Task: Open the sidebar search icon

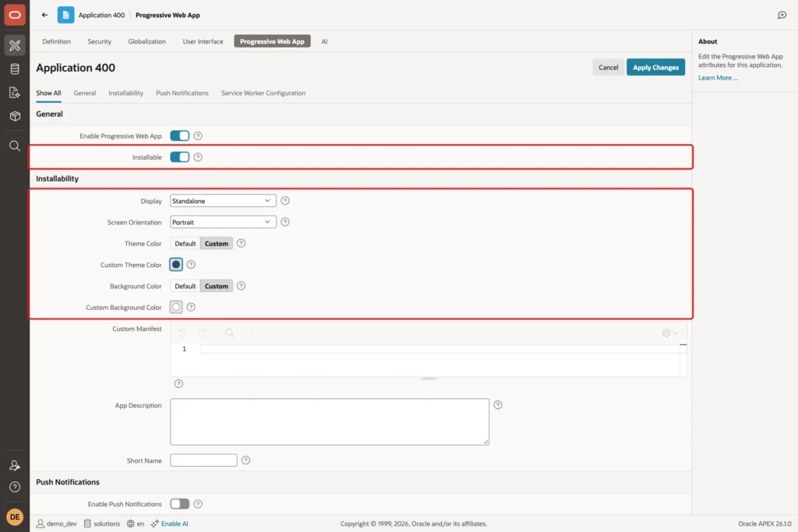Action: (15, 146)
